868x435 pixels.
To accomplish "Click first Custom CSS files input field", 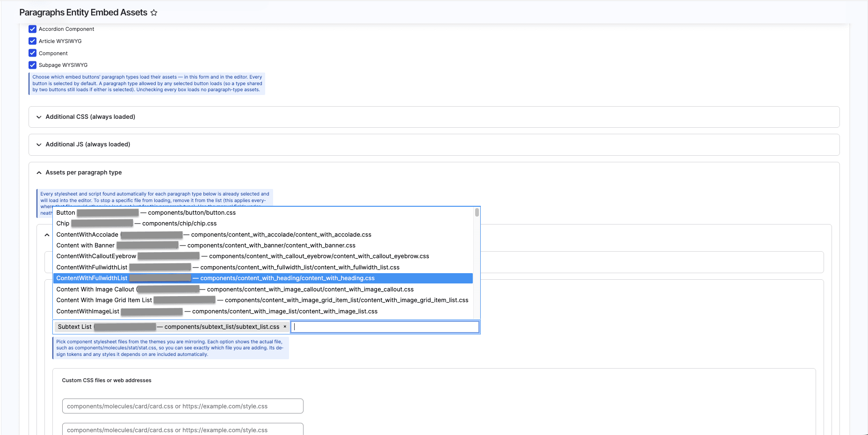I will point(183,406).
